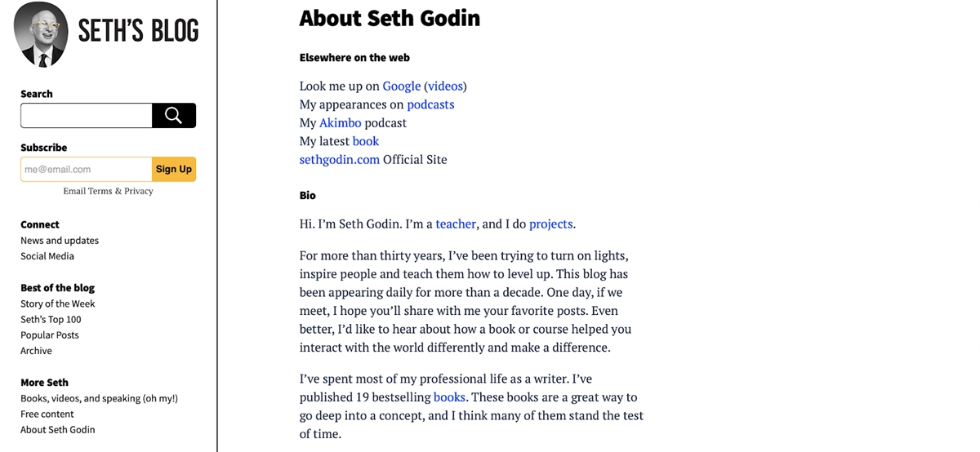Focus the search text field

coord(87,116)
